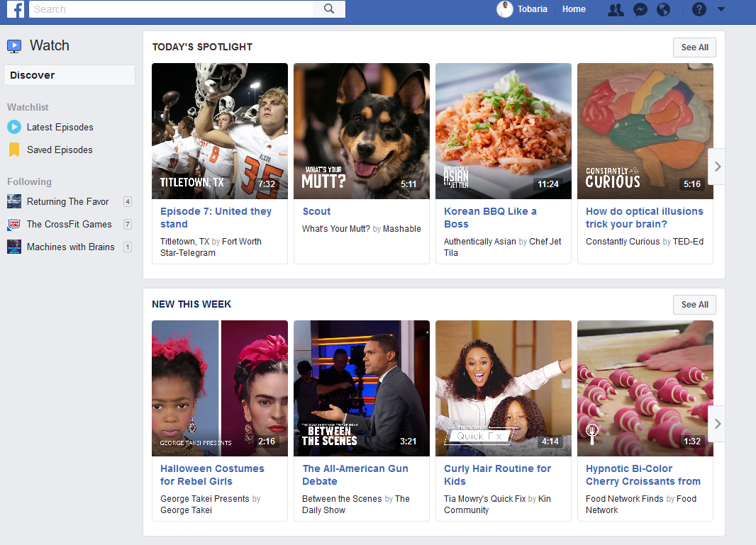The width and height of the screenshot is (756, 545).
Task: Go to Home in top bar
Action: pos(574,9)
